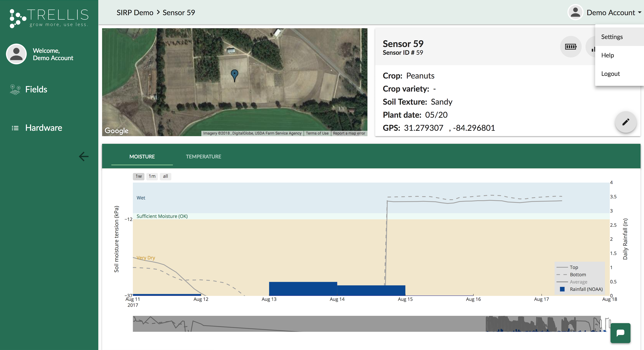Viewport: 644px width, 350px height.
Task: Choose Logout from account menu
Action: tap(610, 74)
